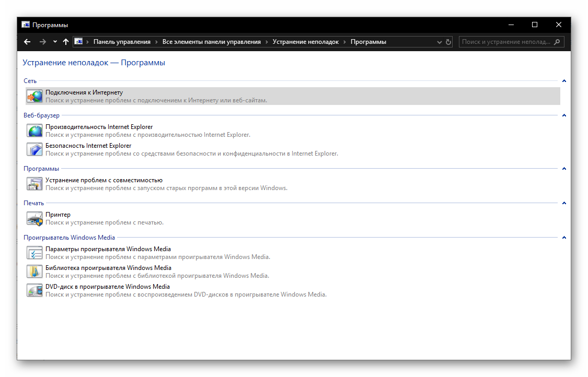Expand the chevron after Панель управления breadcrumb
588x377 pixels.
[x=156, y=42]
